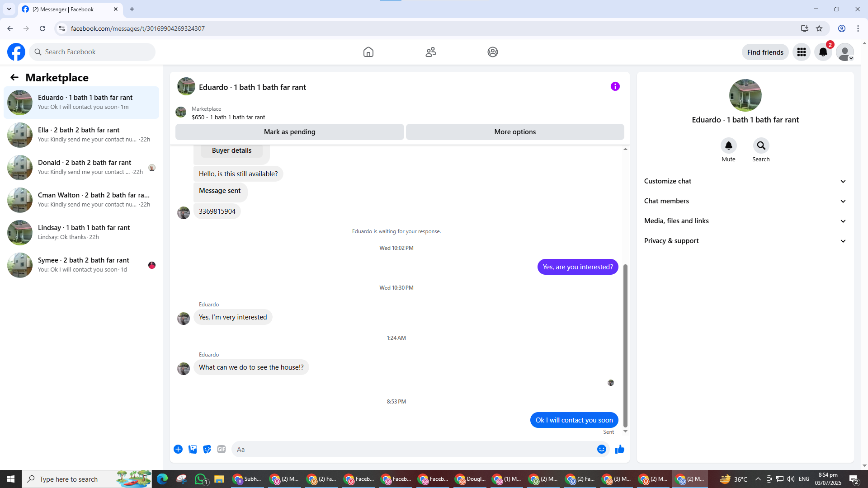Click the chat conversation scrollbar

click(x=625, y=346)
